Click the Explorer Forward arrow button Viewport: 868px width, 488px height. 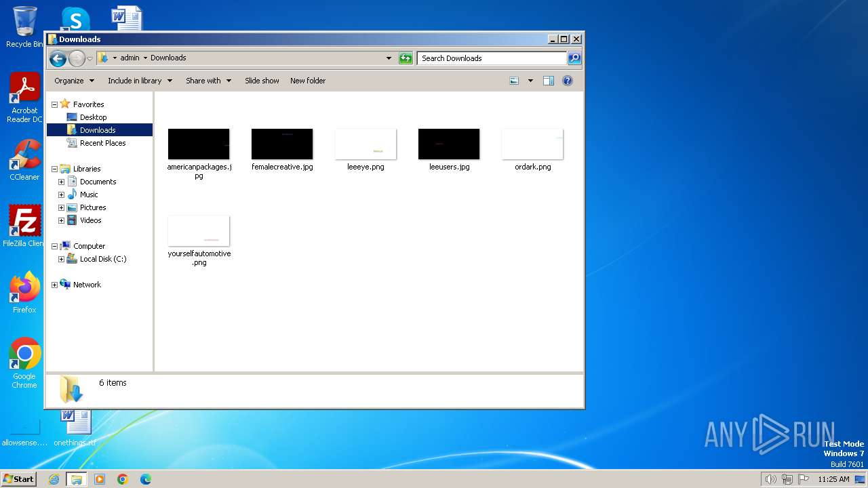point(77,58)
